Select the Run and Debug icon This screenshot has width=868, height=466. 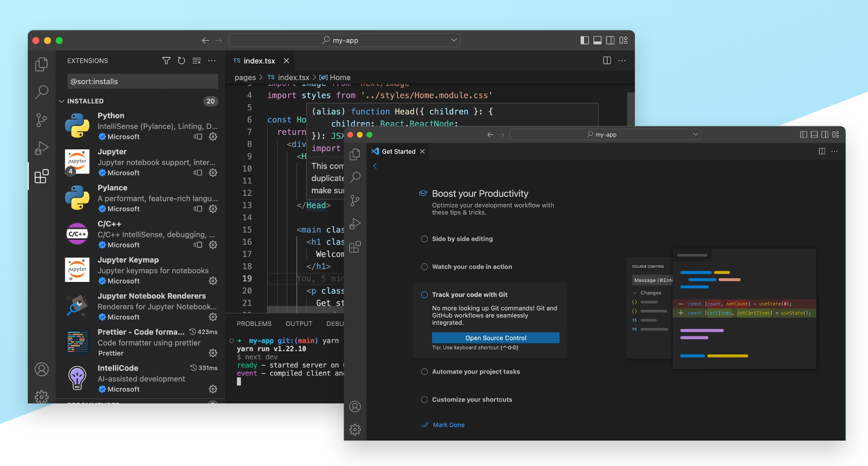click(x=41, y=148)
